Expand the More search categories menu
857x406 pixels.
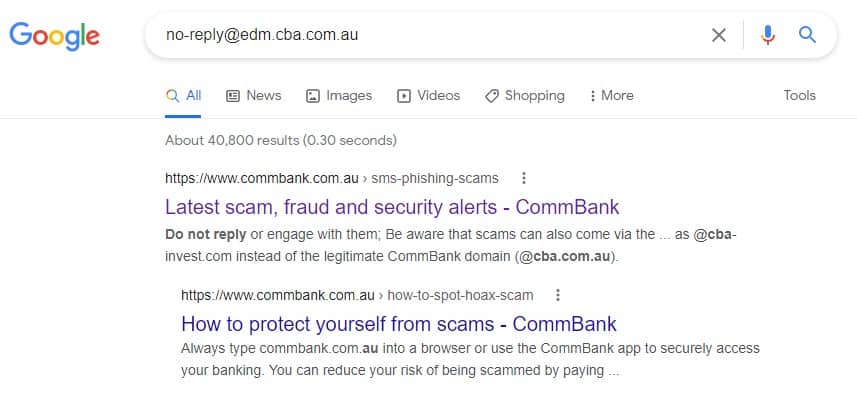611,96
